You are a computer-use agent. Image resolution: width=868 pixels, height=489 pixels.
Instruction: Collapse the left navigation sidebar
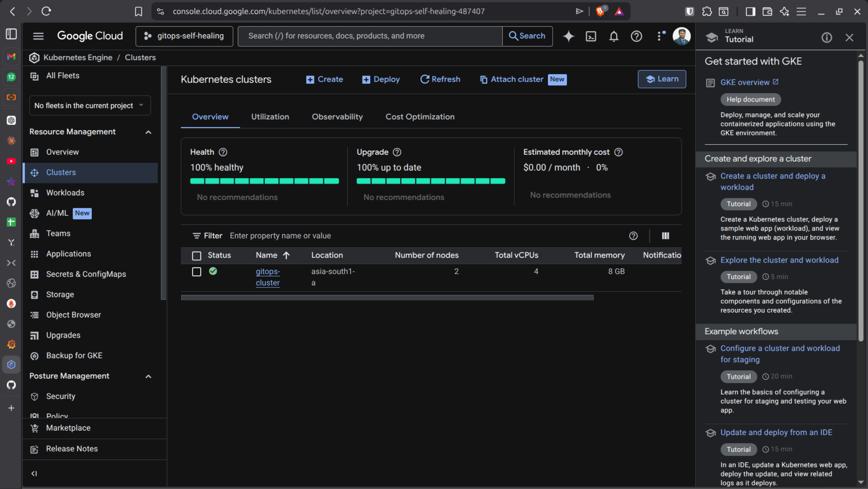[34, 473]
